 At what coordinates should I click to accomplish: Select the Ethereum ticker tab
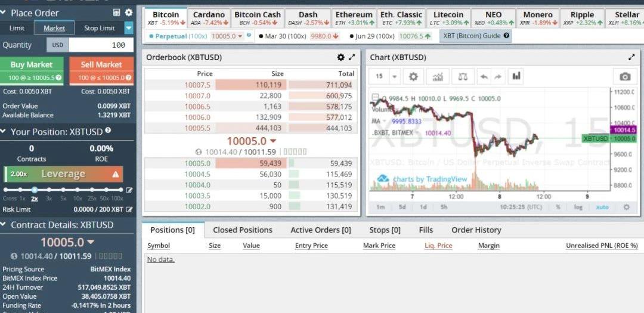(x=354, y=18)
